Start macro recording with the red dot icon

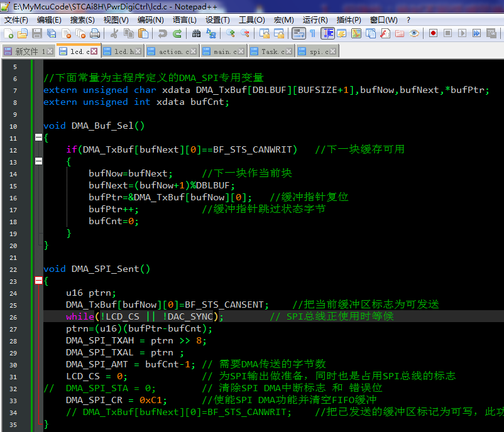[434, 33]
